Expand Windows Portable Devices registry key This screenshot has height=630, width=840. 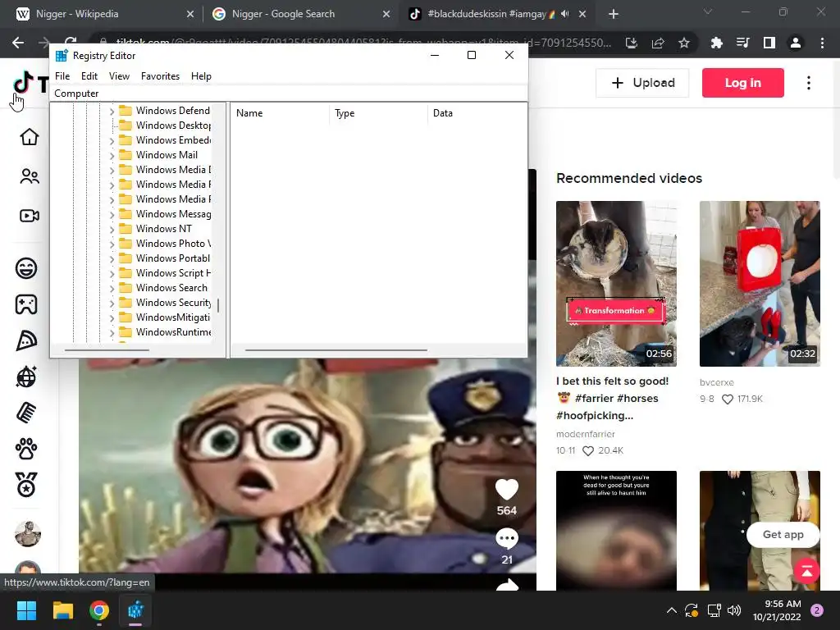click(x=112, y=258)
